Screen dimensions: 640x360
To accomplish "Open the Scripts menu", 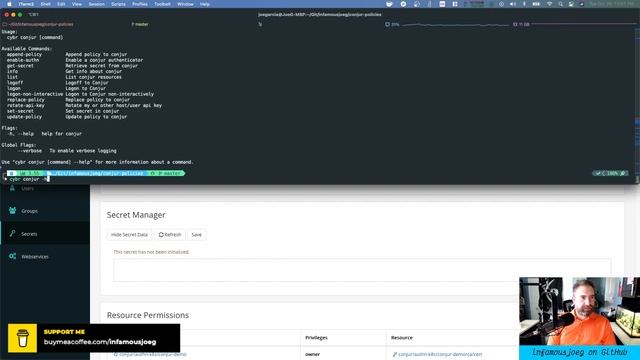I will click(118, 4).
